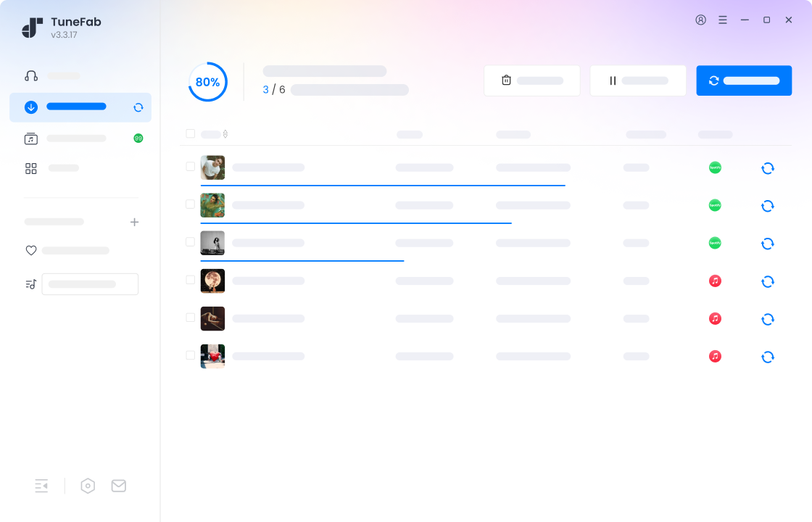Check the checkbox of the last track
The width and height of the screenshot is (812, 522).
pos(190,355)
